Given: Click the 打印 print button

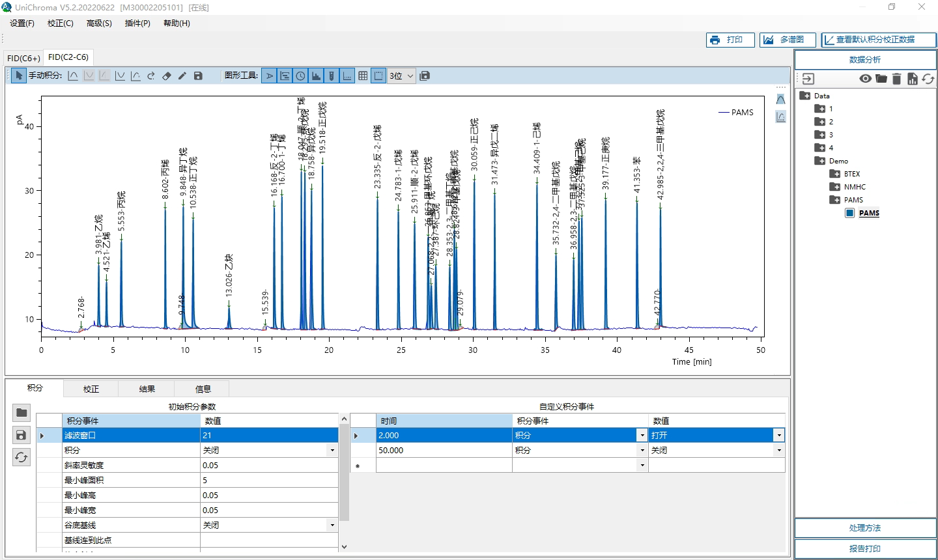Looking at the screenshot, I should coord(730,40).
